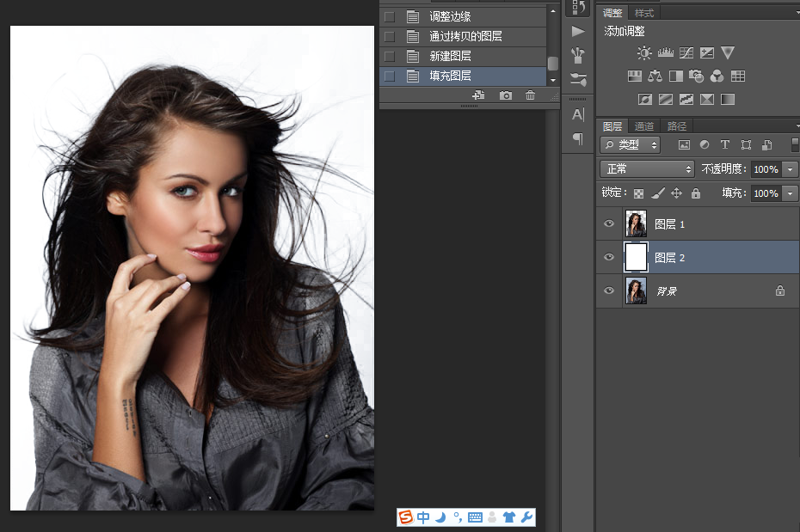Click the 背景 layer thumbnail
Screen dimensions: 800x532
coord(637,290)
